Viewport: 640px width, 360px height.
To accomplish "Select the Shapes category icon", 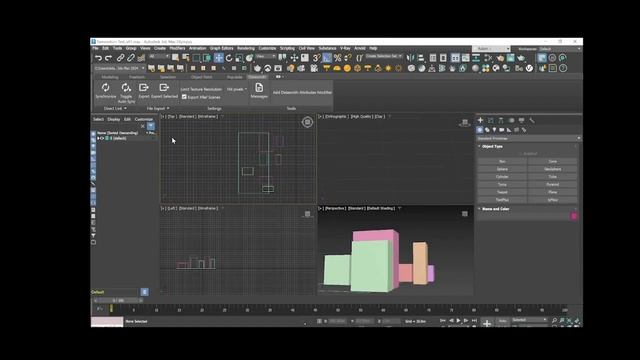I will (x=487, y=130).
